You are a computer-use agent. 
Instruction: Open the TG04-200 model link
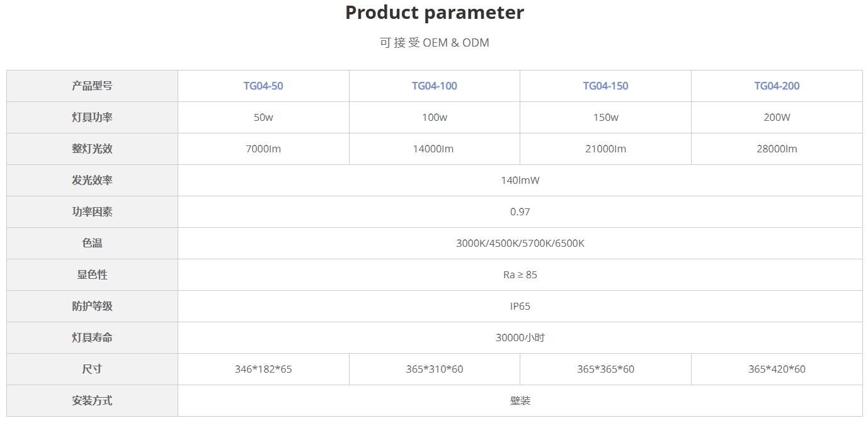point(777,86)
